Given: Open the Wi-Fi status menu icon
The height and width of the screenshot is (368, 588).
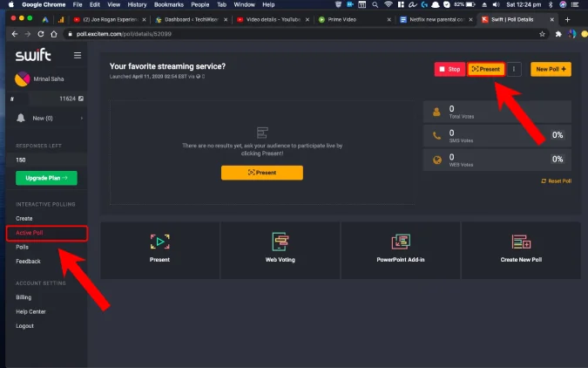Looking at the screenshot, I should click(x=389, y=4).
